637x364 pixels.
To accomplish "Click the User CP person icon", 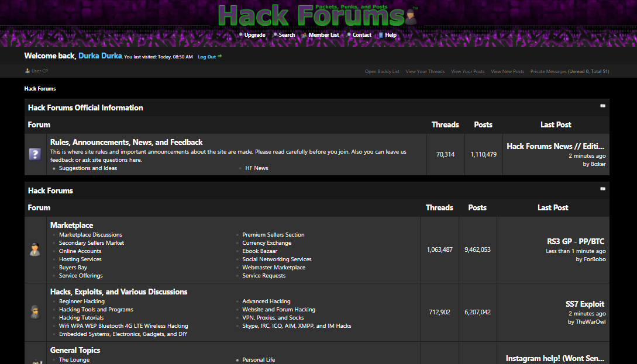I will pyautogui.click(x=27, y=71).
